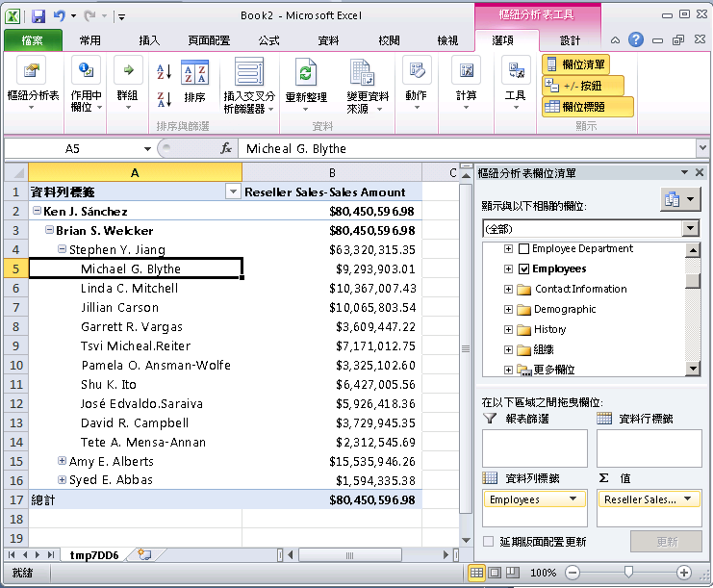Open the Tools (工具) ribbon button
This screenshot has width=713, height=588.
(x=516, y=83)
